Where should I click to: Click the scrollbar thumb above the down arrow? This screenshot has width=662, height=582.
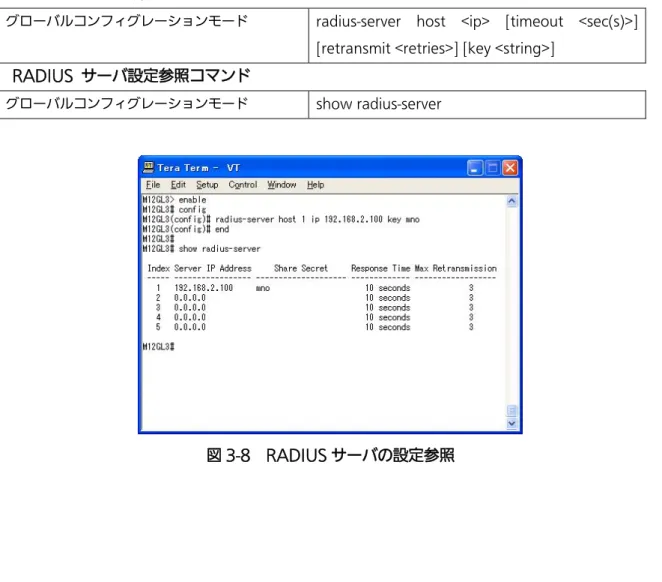point(512,411)
